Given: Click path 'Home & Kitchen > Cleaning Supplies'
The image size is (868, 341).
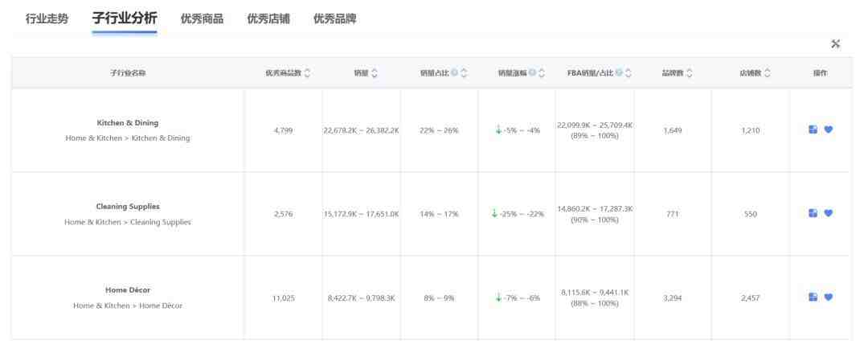Looking at the screenshot, I should [x=127, y=222].
